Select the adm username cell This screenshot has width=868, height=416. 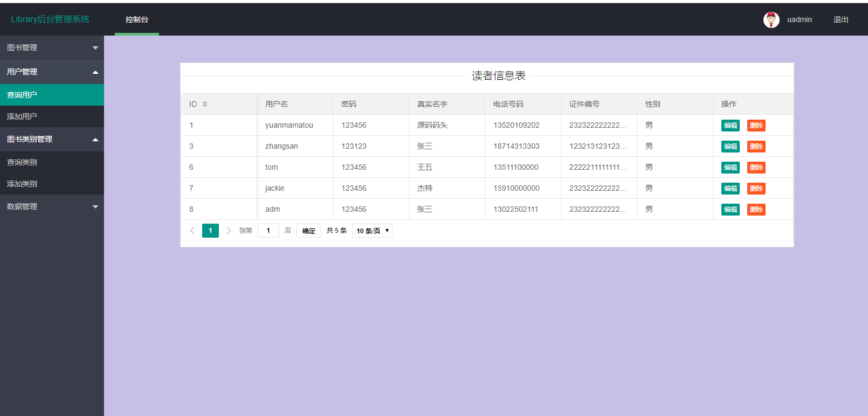[x=295, y=209]
